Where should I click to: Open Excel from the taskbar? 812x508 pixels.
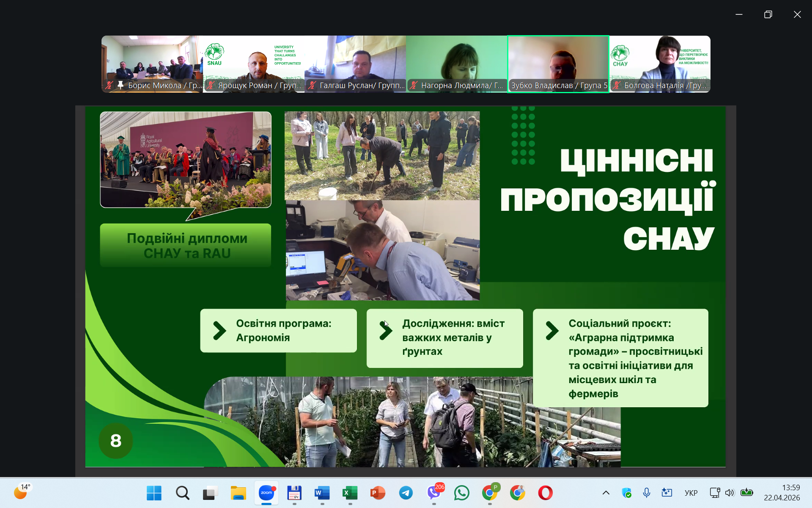(350, 493)
